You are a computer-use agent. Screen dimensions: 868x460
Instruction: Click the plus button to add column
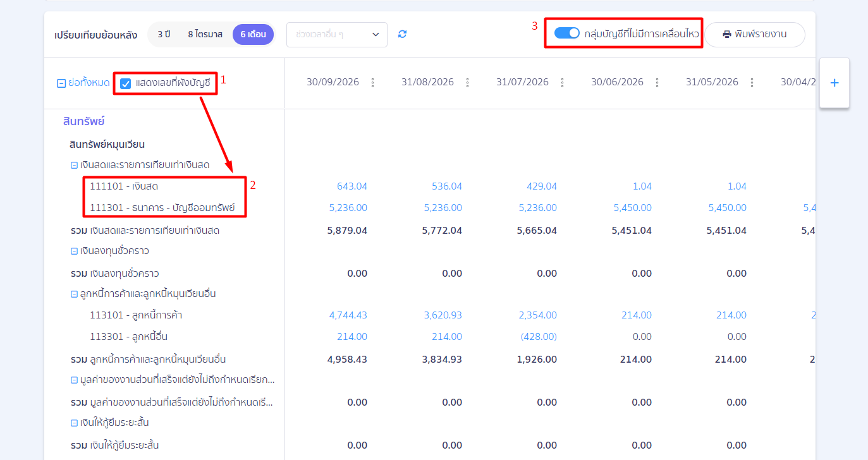tap(834, 83)
